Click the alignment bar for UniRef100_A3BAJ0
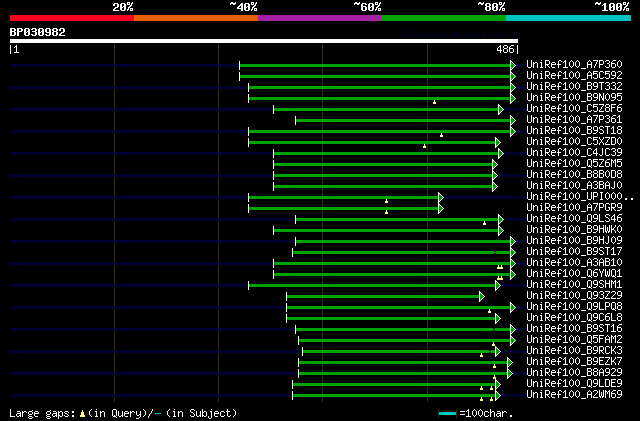Screen dimensions: 640x421 click(x=383, y=187)
